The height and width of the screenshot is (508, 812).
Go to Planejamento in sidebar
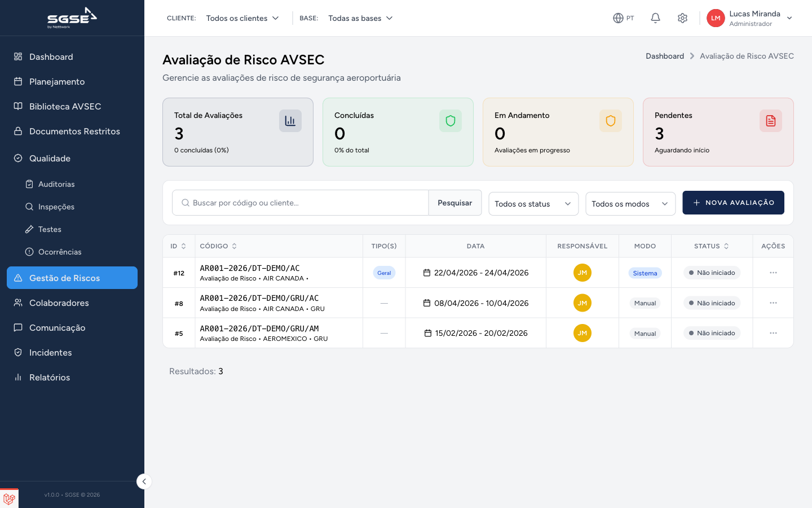click(72, 81)
